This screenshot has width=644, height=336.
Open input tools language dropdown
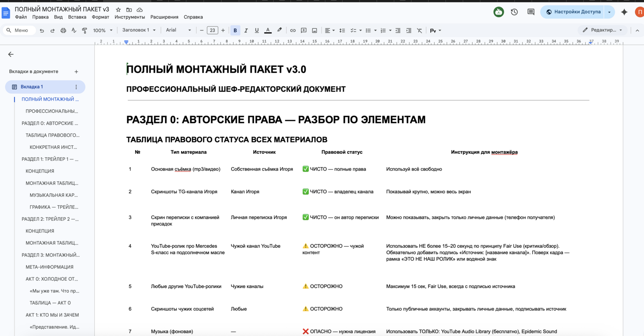coord(435,30)
